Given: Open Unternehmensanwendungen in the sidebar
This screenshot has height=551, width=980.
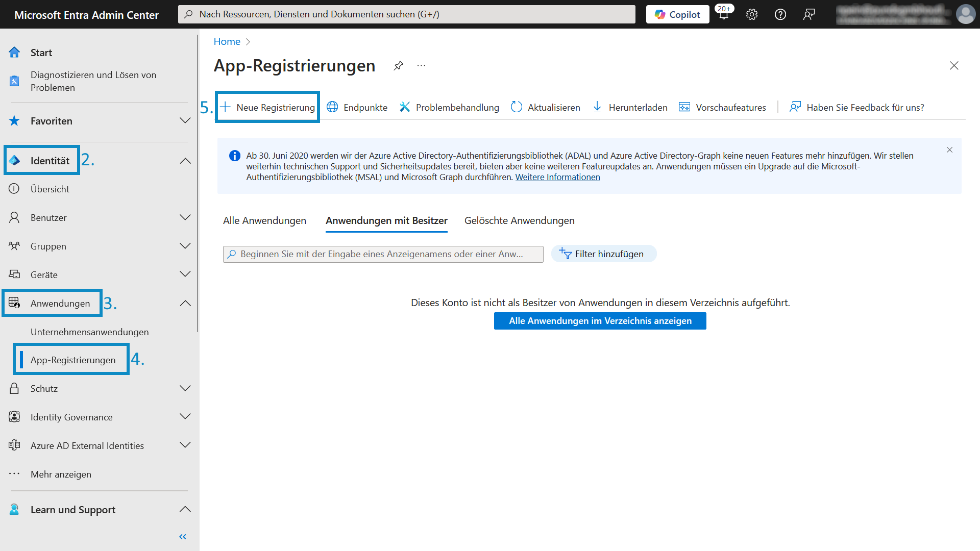Looking at the screenshot, I should tap(90, 332).
